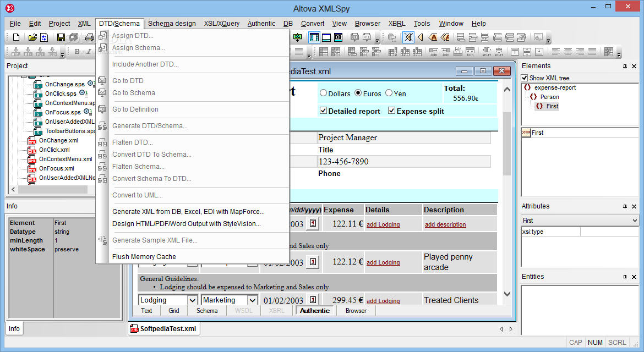Pin the Elements panel
The image size is (644, 352).
625,66
